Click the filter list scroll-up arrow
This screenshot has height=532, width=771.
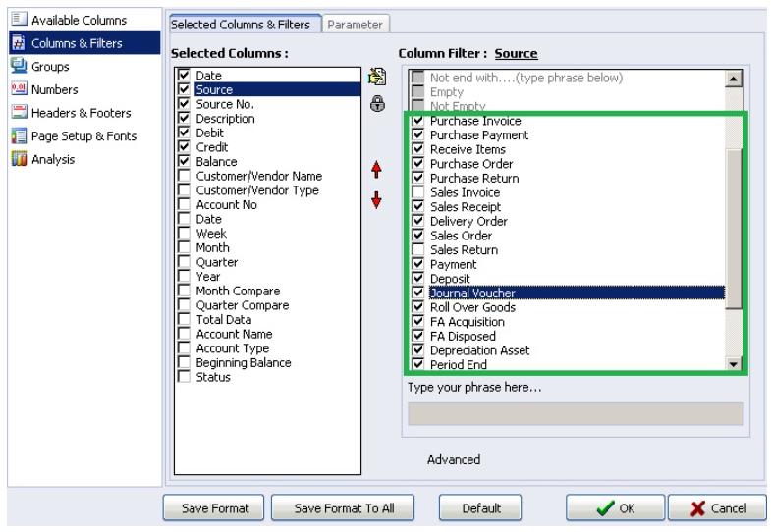(733, 79)
